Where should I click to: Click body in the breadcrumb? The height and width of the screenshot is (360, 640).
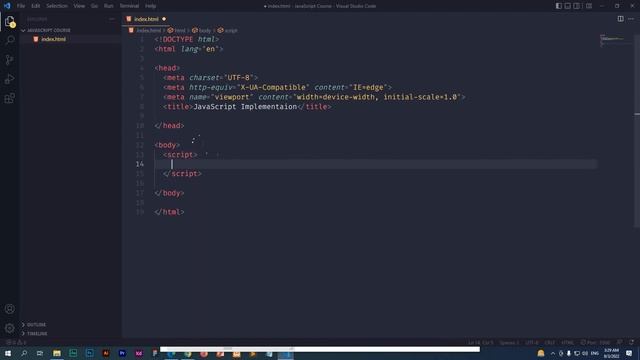pyautogui.click(x=205, y=30)
